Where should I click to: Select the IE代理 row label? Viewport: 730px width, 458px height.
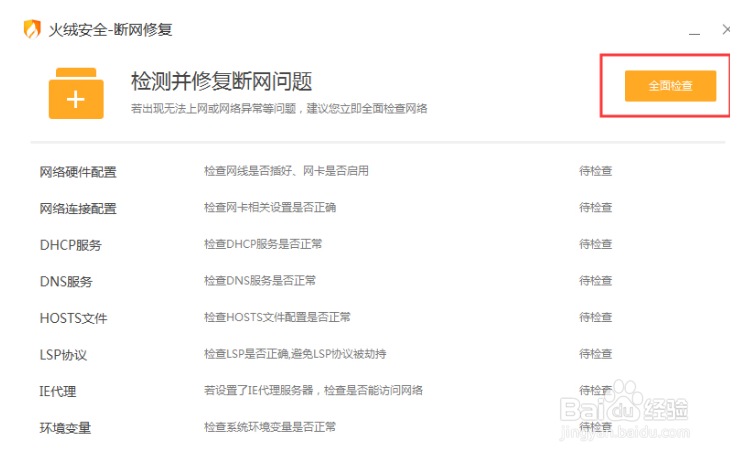58,391
